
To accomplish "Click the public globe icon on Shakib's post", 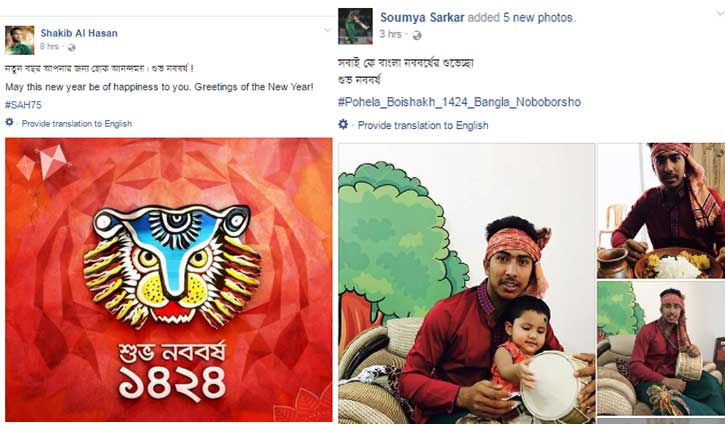I will (x=71, y=47).
